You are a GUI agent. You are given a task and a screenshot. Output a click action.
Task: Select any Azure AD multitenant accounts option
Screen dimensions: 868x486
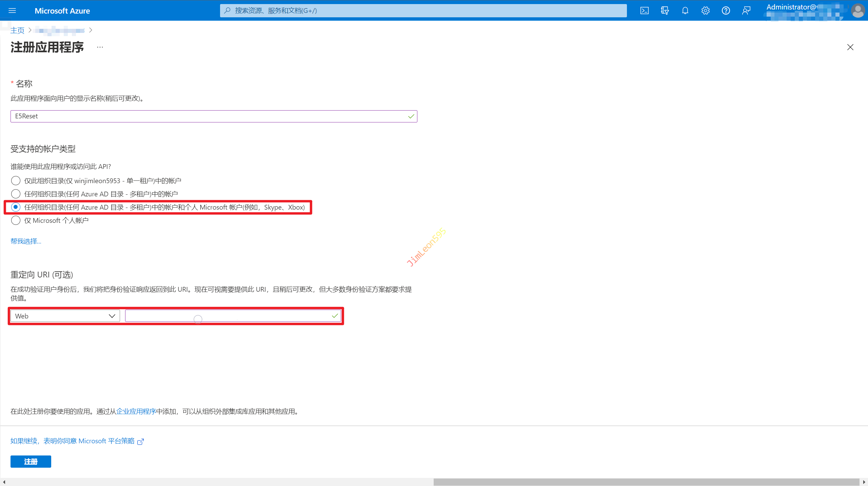pos(16,194)
